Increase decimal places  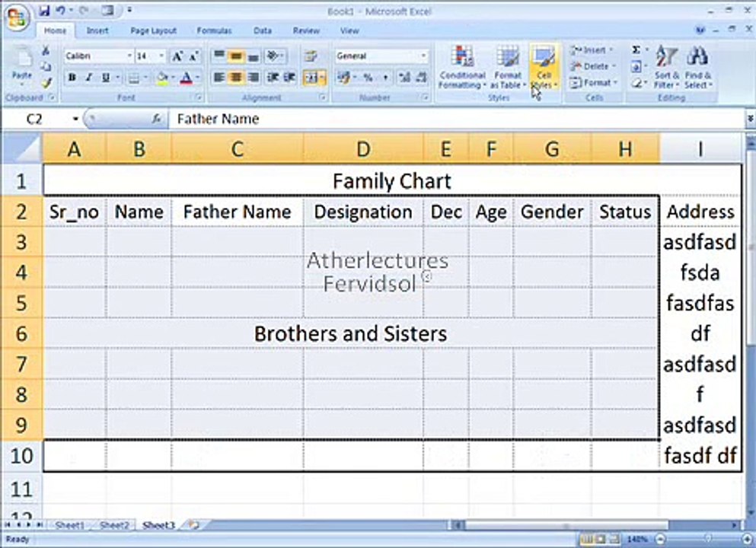coord(404,78)
